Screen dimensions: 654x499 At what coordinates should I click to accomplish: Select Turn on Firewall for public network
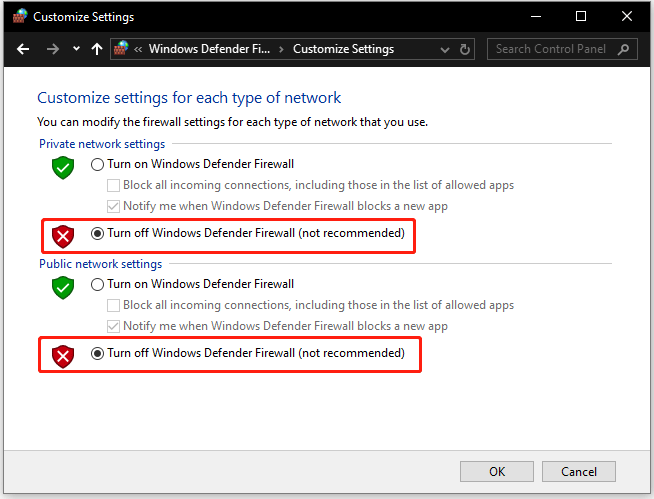[x=98, y=284]
